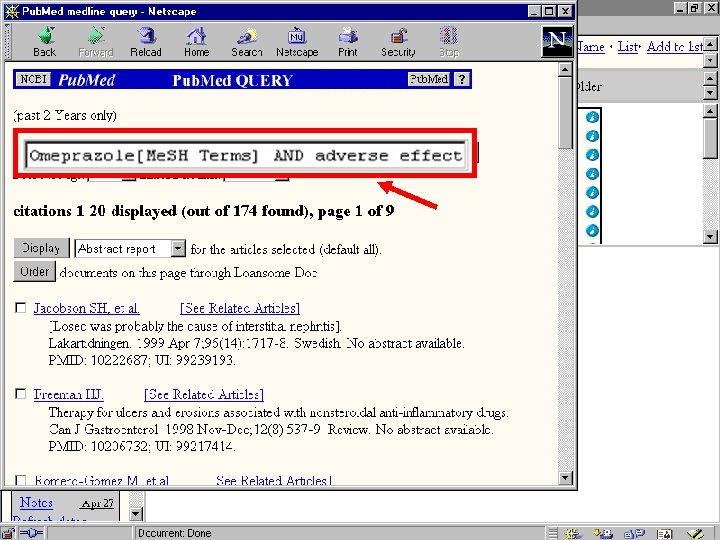Go to Home in Netscape toolbar
The image size is (720, 540).
(x=197, y=42)
